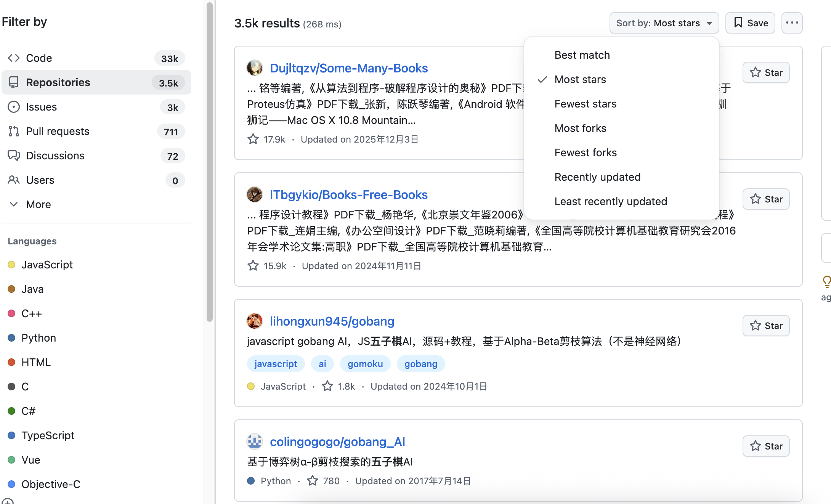Click the gobang topic tag
This screenshot has width=831, height=504.
click(421, 364)
